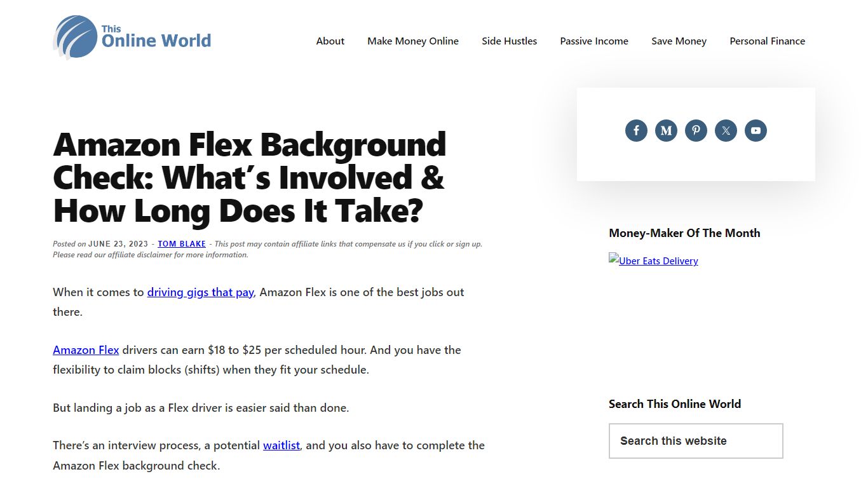Viewport: 868px width, 488px height.
Task: Select the Save Money menu item
Action: pos(679,41)
